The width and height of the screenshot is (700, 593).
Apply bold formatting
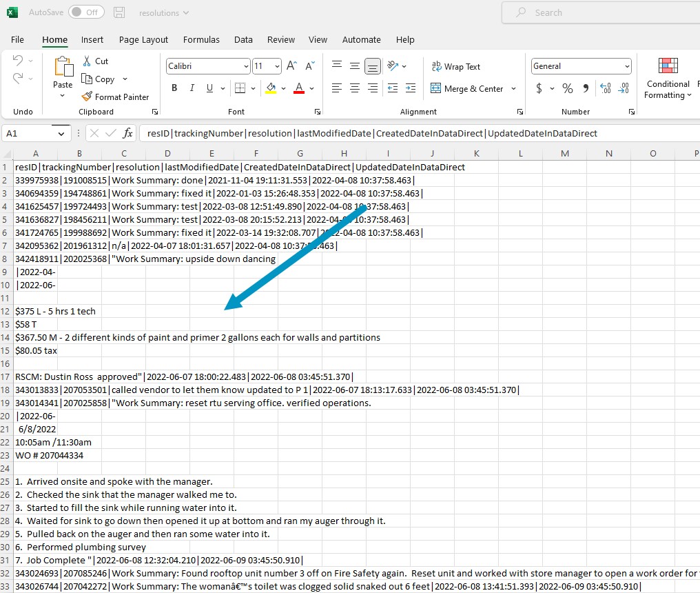coord(174,88)
